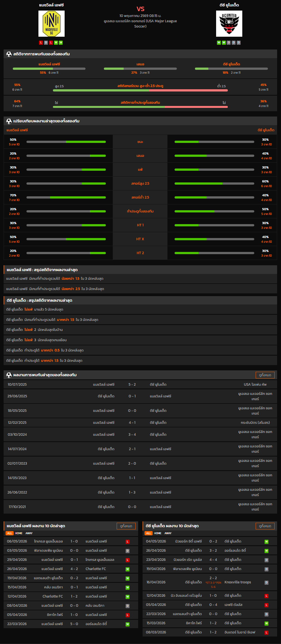Click red L badge on 06/05/2026 Nashville match

(x=128, y=542)
